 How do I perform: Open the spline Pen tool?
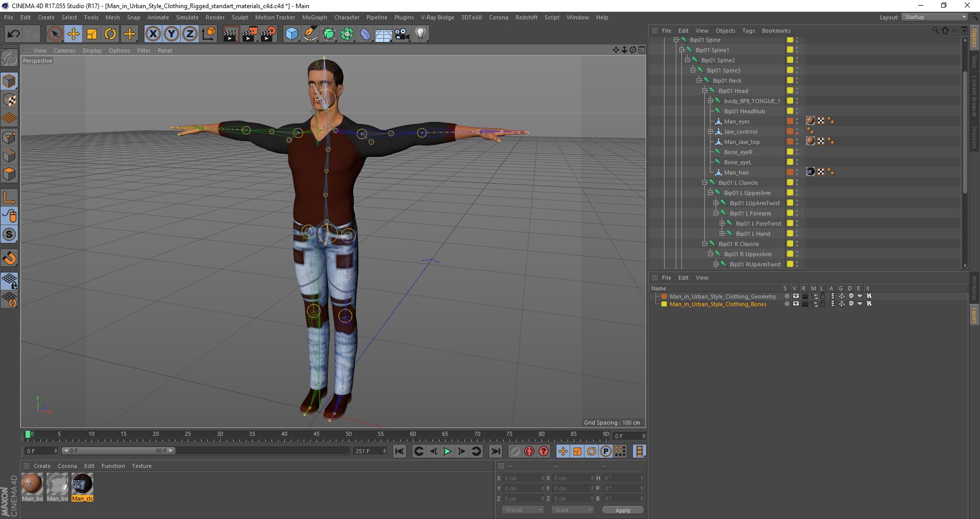[310, 34]
